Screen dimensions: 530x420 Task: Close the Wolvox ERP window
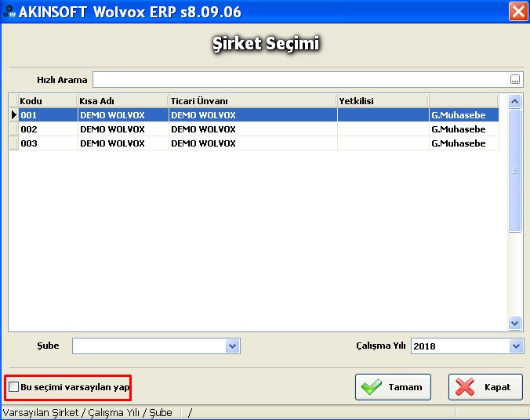coord(518,12)
